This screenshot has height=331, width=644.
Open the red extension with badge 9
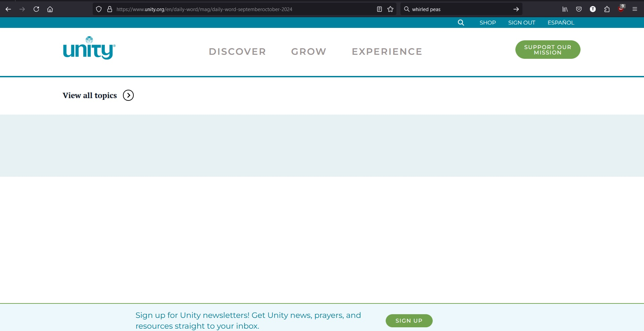click(x=621, y=9)
